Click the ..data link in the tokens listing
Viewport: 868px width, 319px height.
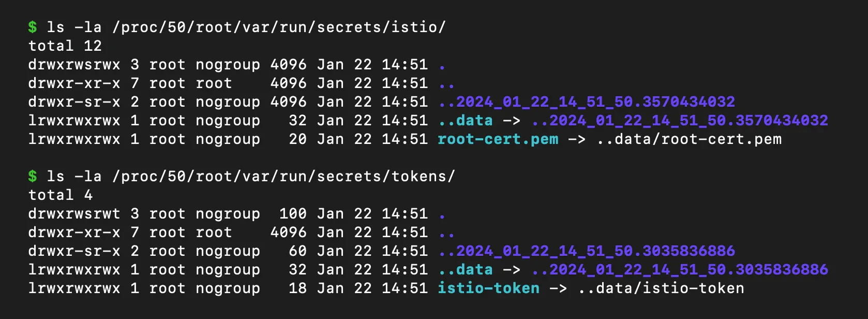click(466, 270)
